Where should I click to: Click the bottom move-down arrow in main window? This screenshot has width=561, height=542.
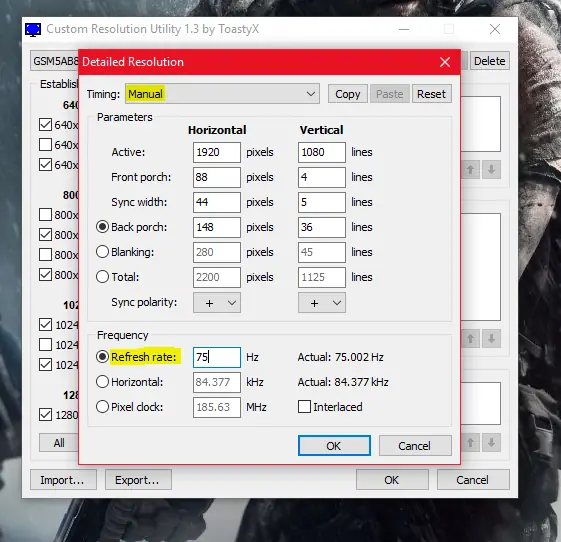click(492, 443)
